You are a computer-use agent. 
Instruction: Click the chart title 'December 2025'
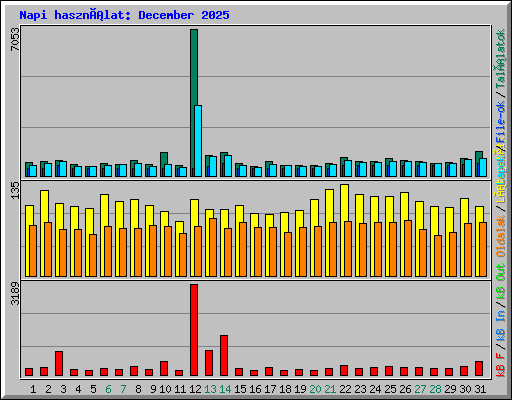184,15
